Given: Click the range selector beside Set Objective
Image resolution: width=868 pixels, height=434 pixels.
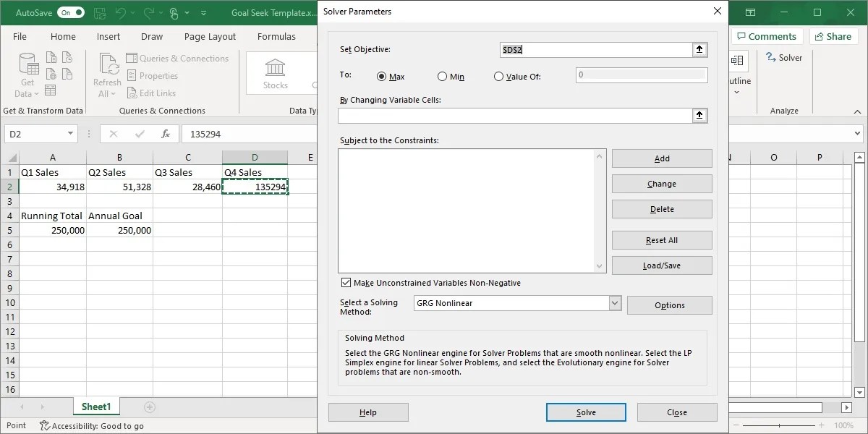Looking at the screenshot, I should [699, 50].
